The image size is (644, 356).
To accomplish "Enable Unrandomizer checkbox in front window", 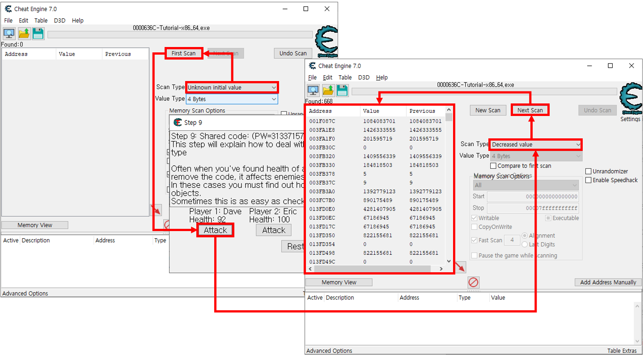I will click(589, 171).
